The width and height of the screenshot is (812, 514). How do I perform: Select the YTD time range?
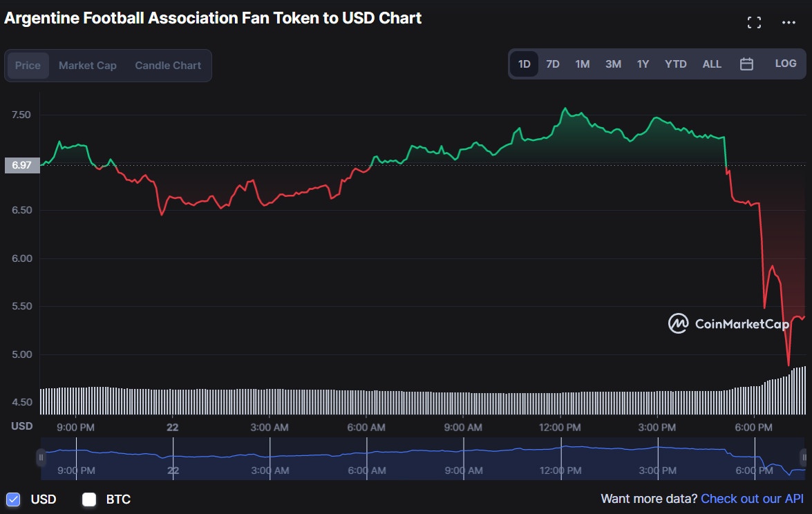(675, 64)
